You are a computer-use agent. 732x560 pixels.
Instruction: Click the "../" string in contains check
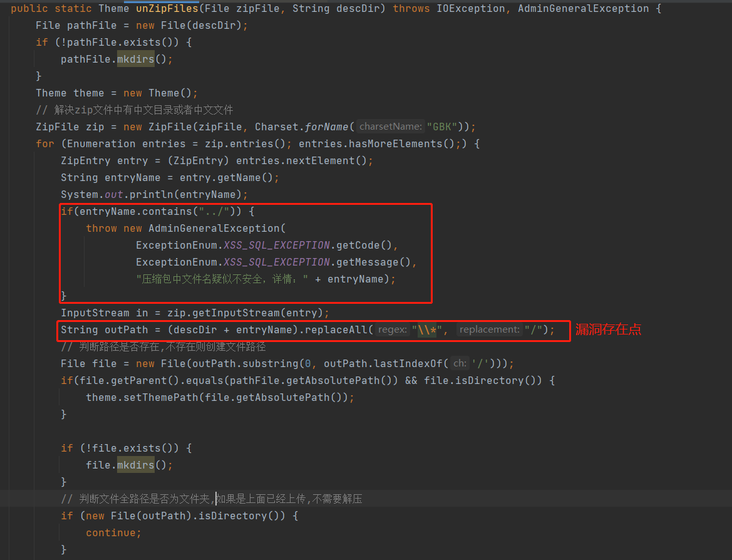[x=214, y=212]
